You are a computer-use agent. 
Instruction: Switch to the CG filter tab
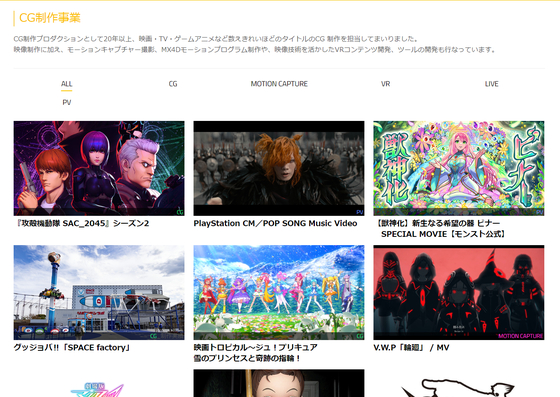point(173,84)
